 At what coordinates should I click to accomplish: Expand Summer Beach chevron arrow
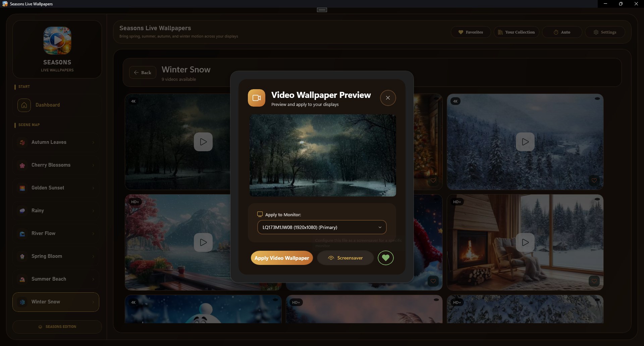(93, 279)
